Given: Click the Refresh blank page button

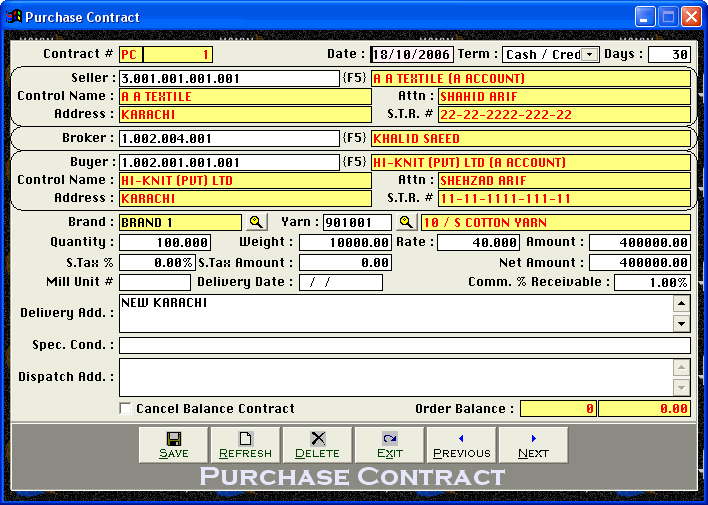Looking at the screenshot, I should 245,445.
